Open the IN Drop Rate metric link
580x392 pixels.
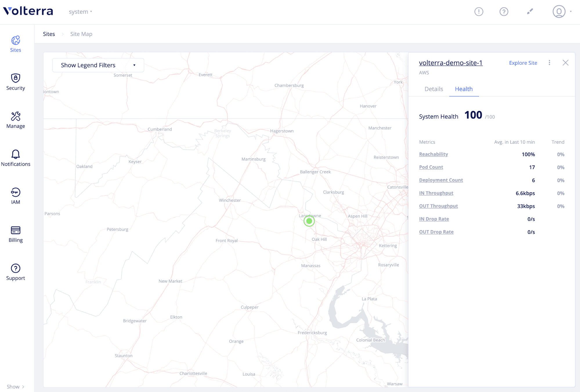pyautogui.click(x=434, y=219)
